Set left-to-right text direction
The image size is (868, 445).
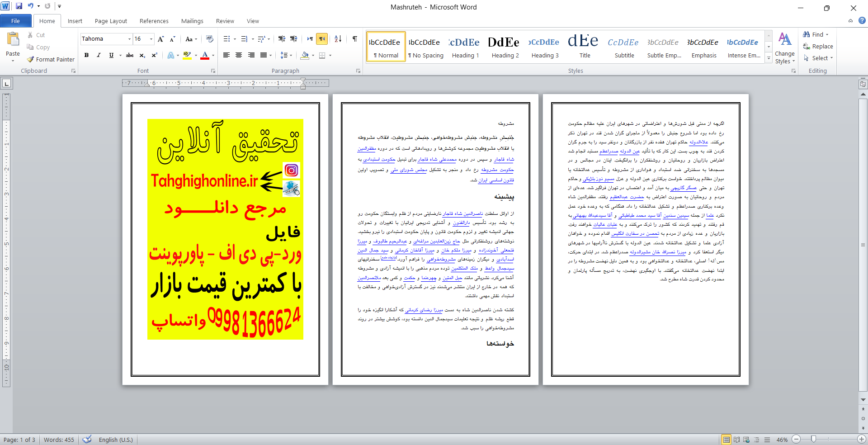pyautogui.click(x=310, y=39)
